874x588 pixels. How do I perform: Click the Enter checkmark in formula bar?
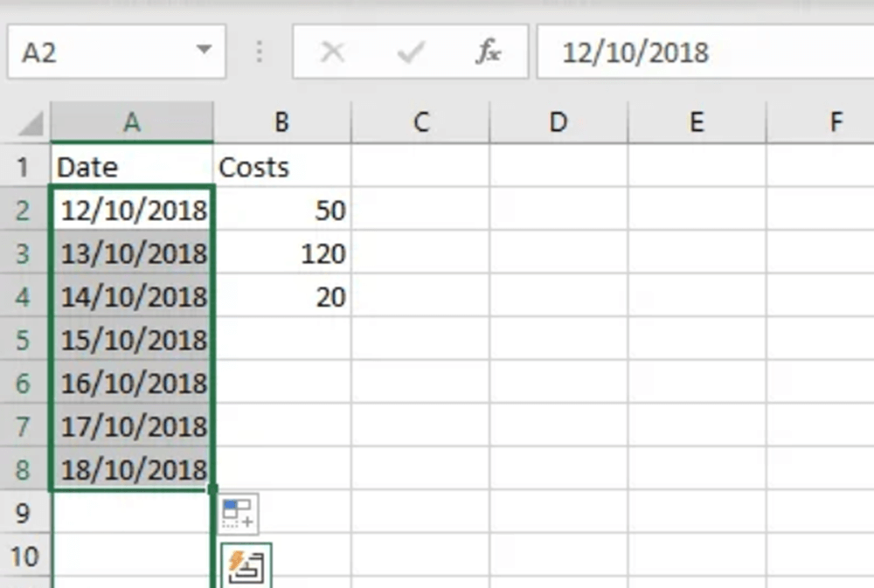[x=409, y=52]
